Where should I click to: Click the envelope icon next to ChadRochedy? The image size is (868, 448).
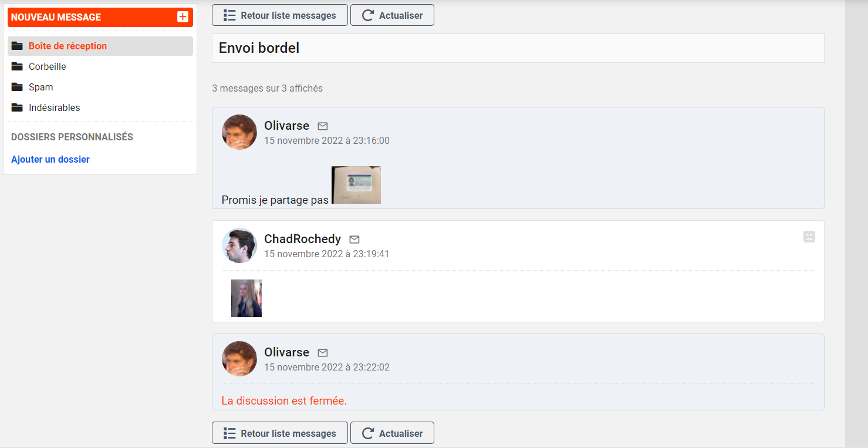(x=354, y=239)
